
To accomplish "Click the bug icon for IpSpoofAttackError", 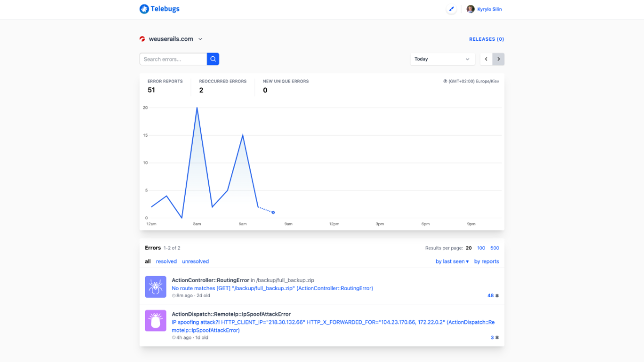I will 156,321.
